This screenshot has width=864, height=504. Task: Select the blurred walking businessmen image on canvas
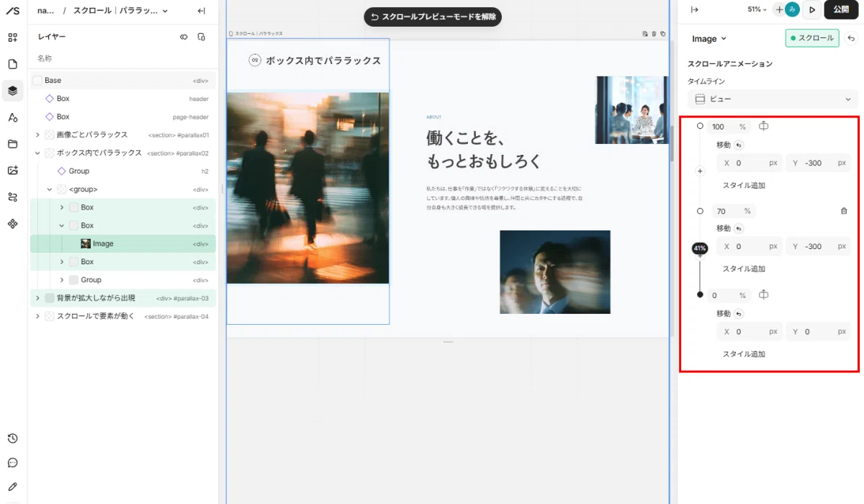coord(307,188)
